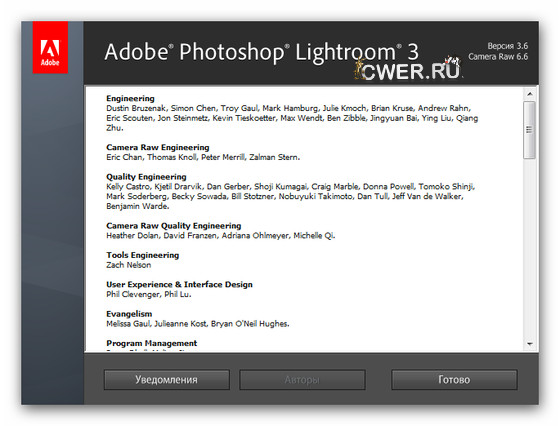Select the Авторы credits button

pos(302,380)
